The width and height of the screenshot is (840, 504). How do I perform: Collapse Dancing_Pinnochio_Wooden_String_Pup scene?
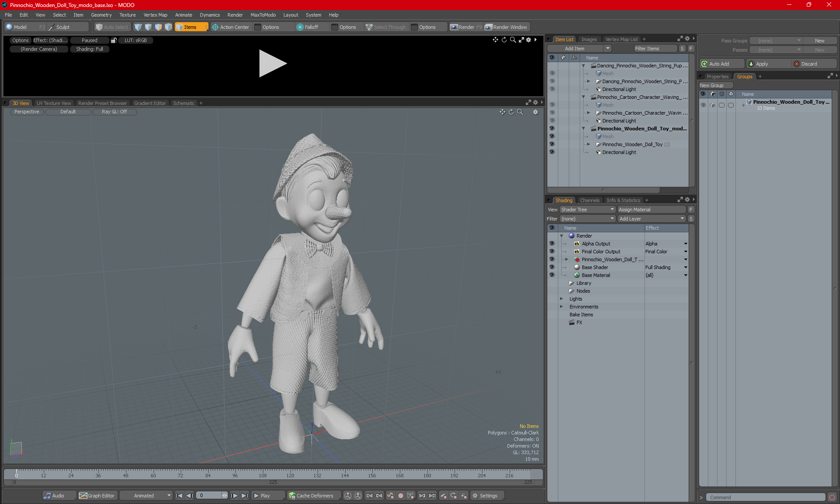[583, 66]
